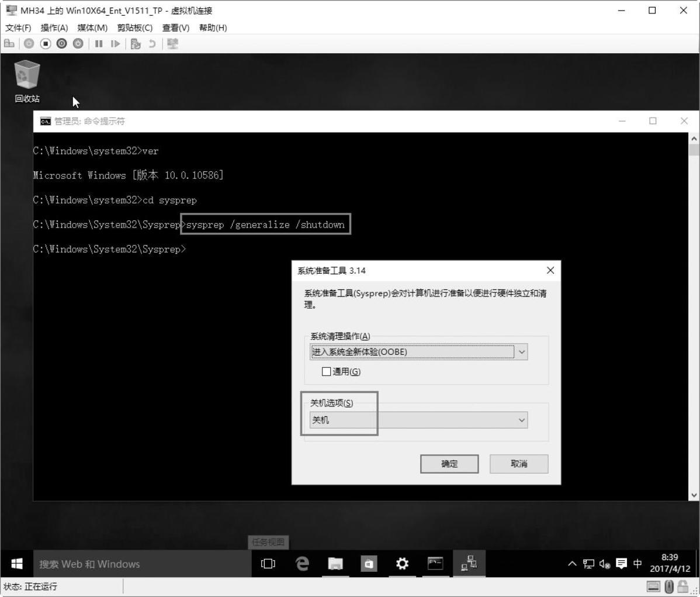Screen dimensions: 700x597
Task: Click the 确定 button in Sysprep dialog
Action: point(449,464)
